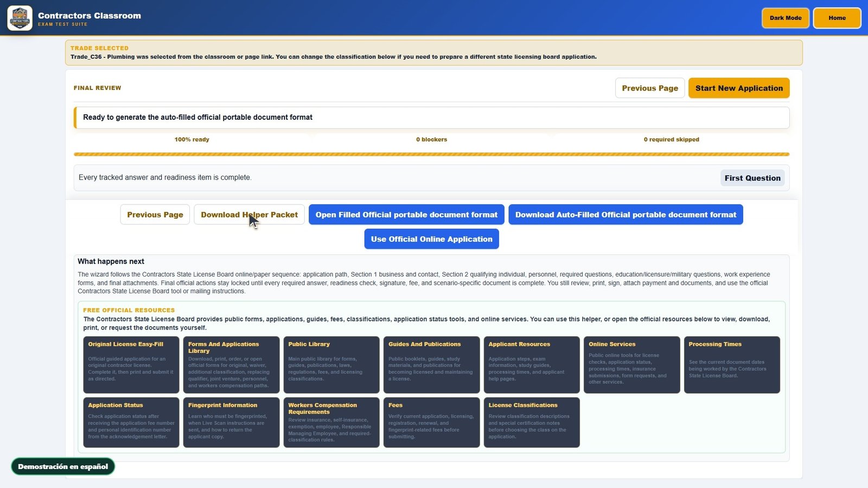Image resolution: width=868 pixels, height=488 pixels.
Task: Use Official Online Application
Action: click(x=431, y=239)
